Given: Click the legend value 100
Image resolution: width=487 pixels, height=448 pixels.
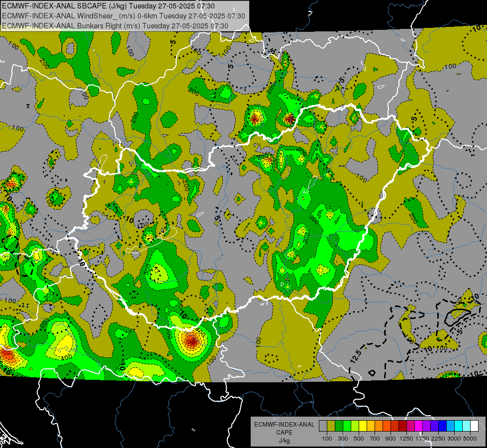Looking at the screenshot, I should pos(327,439).
